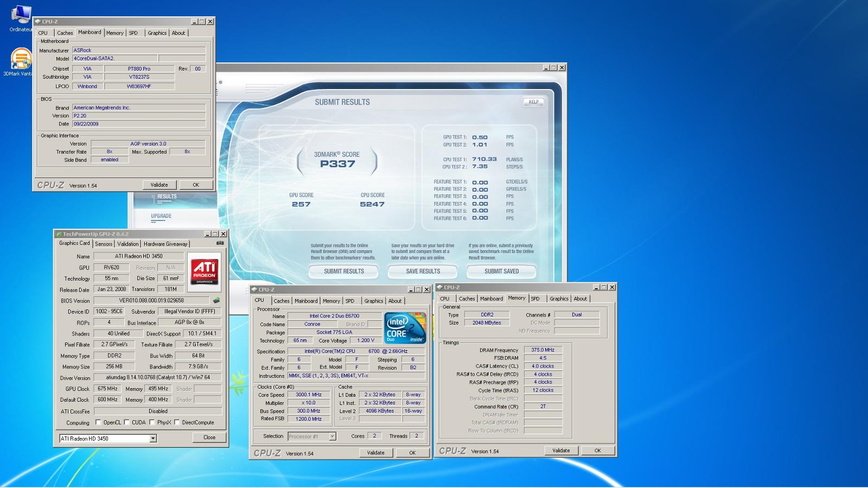Click the Core Speed 3000.1 MHz value
Viewport: 868px width, 488px height.
pyautogui.click(x=309, y=395)
